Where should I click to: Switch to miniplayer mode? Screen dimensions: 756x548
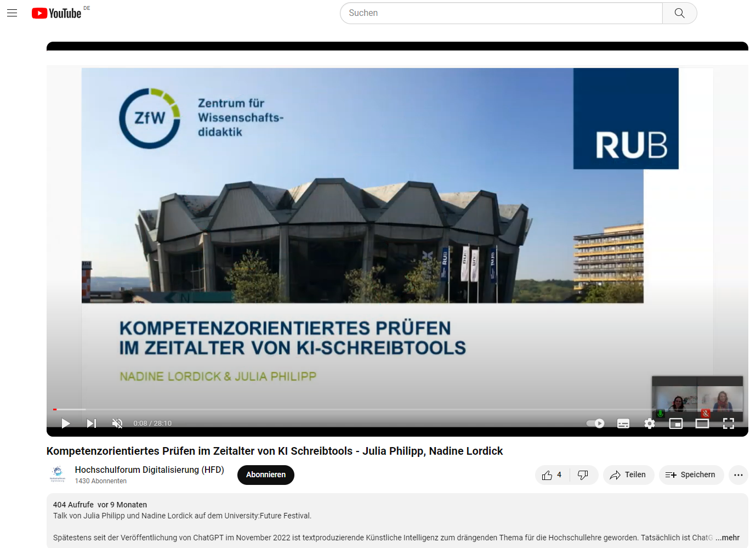[x=676, y=423]
